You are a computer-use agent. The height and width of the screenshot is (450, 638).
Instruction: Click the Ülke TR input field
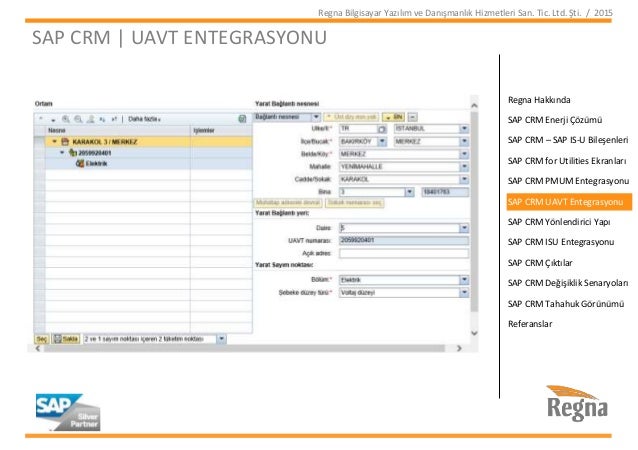click(x=358, y=129)
